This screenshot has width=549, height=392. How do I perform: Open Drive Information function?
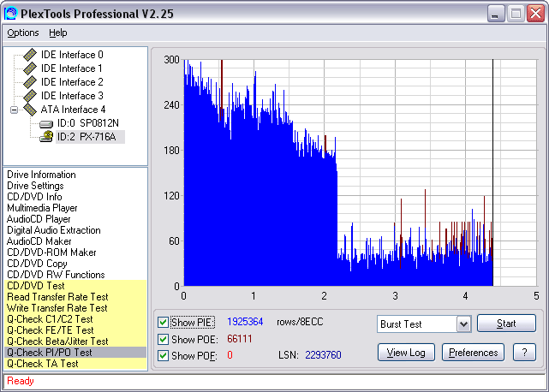[41, 175]
